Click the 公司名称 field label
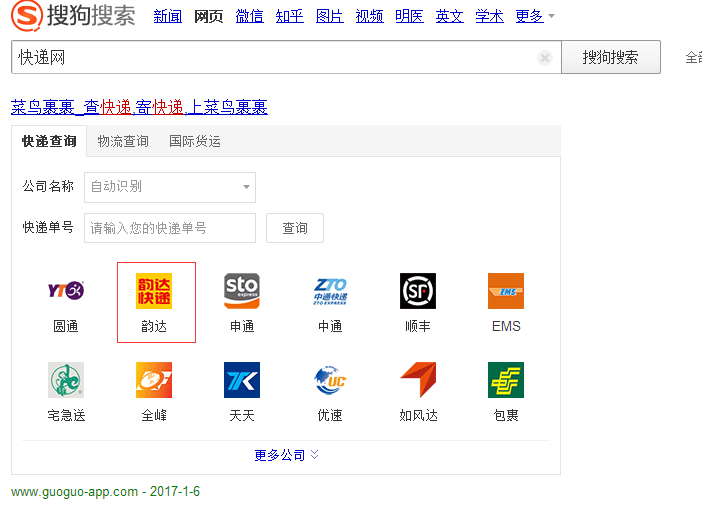This screenshot has width=702, height=517. [48, 186]
